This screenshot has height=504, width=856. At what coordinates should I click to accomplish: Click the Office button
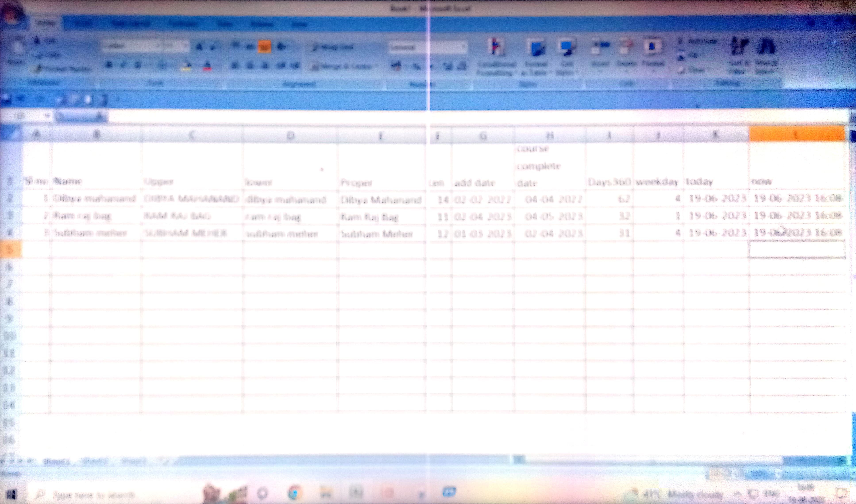[12, 14]
